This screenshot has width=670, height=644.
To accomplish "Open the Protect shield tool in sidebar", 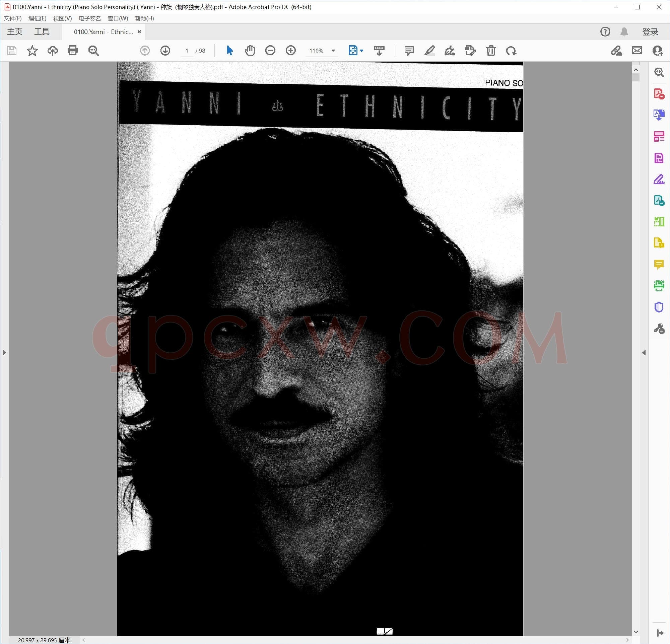I will [x=659, y=307].
